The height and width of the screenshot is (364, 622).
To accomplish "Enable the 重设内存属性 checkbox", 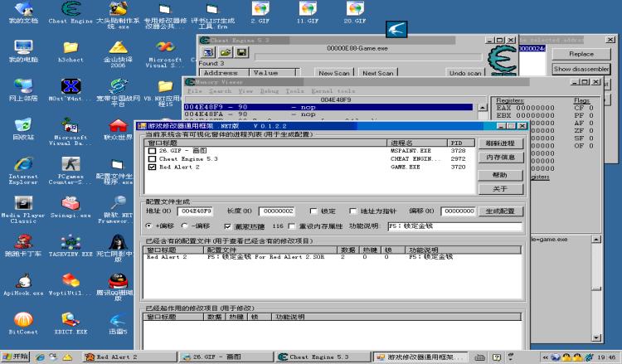I will [x=292, y=226].
